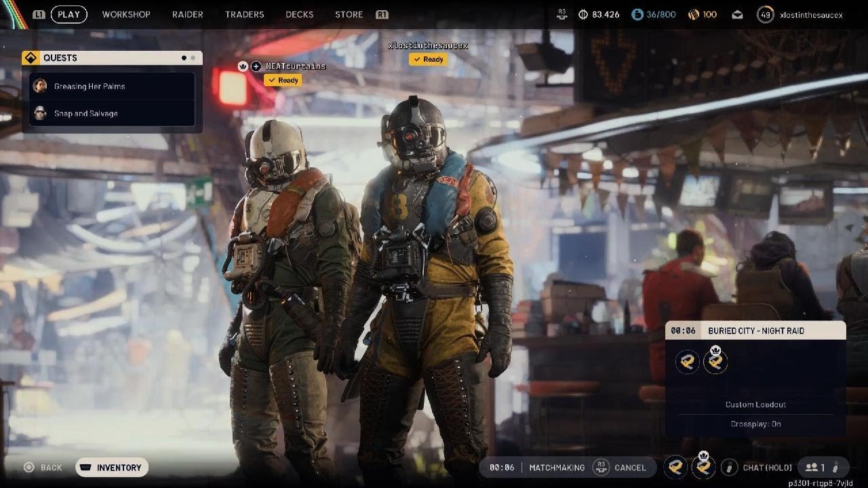Click the 00:06 timer in the raid panel
Screen dimensions: 868x488
(x=684, y=331)
